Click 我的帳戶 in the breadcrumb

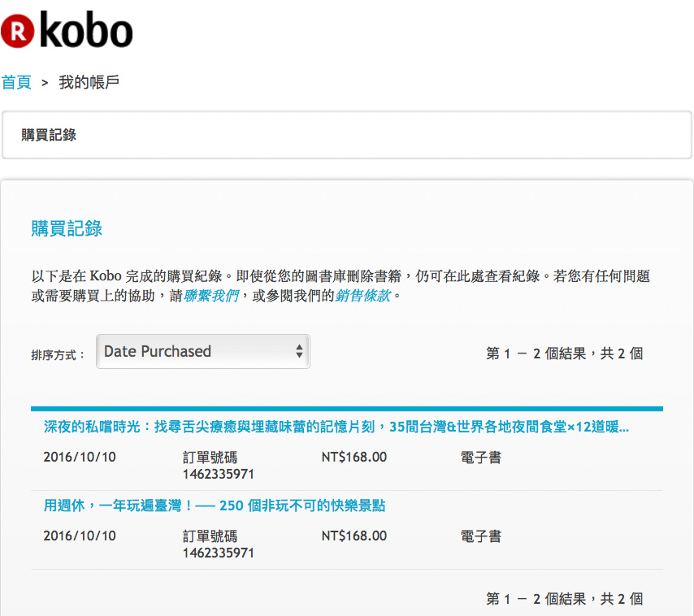click(89, 82)
